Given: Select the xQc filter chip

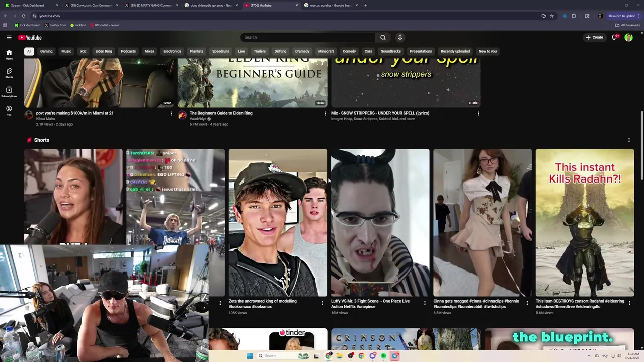Looking at the screenshot, I should [x=83, y=51].
